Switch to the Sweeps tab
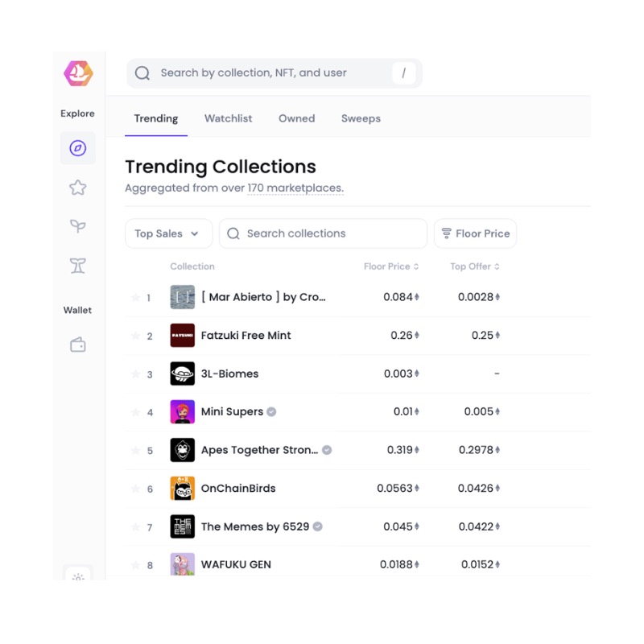The width and height of the screenshot is (644, 644). [x=361, y=118]
